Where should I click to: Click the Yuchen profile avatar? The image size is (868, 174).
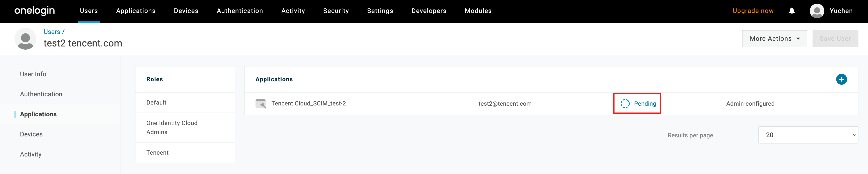817,11
